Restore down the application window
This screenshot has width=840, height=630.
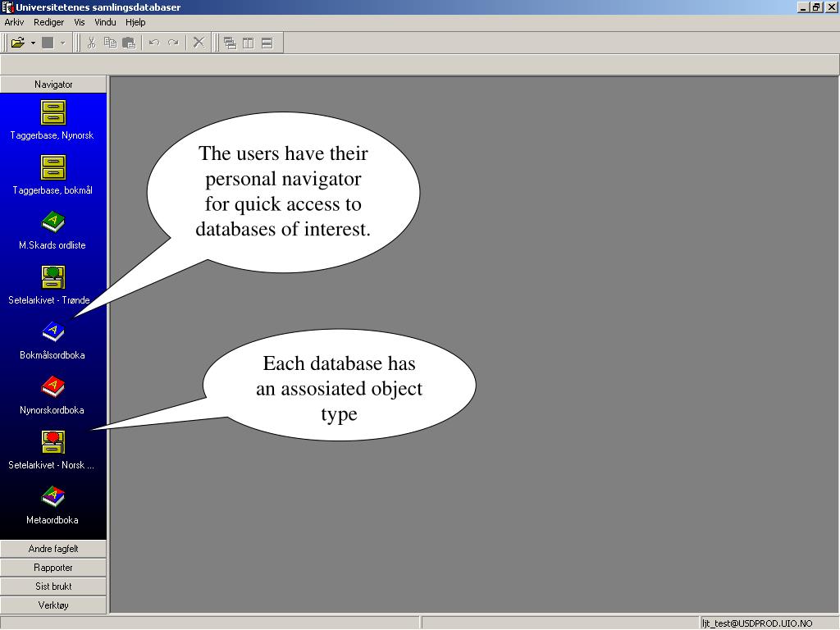(816, 7)
